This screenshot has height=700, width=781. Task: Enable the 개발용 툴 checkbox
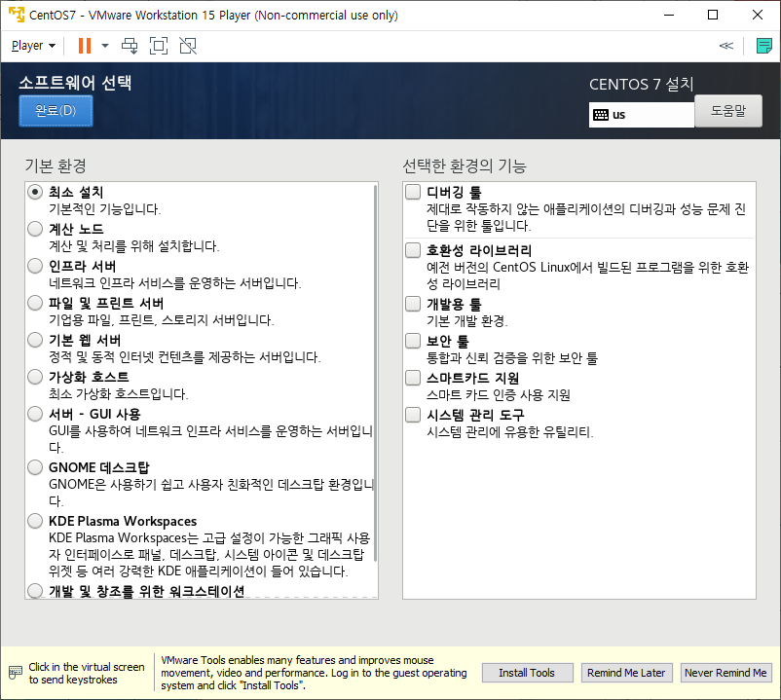click(x=413, y=304)
